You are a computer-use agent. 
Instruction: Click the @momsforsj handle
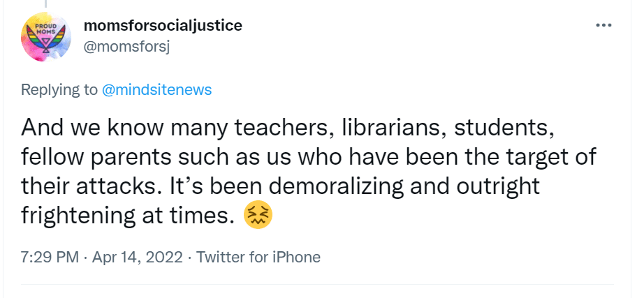[126, 45]
